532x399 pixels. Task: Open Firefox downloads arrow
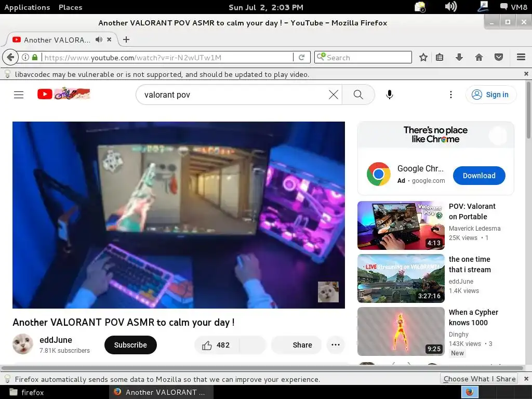click(x=459, y=57)
